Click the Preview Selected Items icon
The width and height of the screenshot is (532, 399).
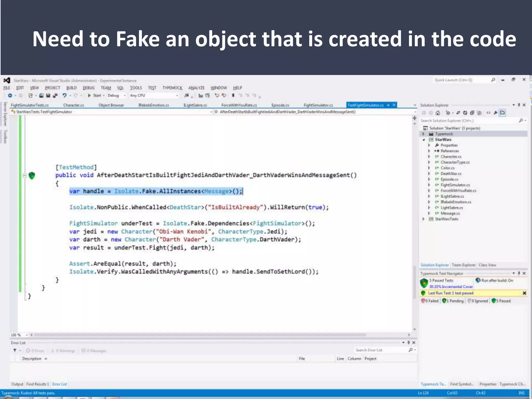click(503, 113)
